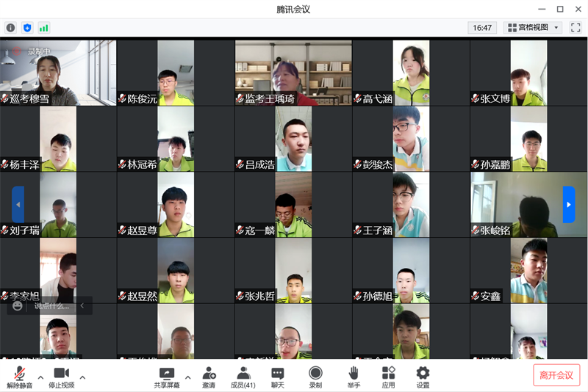Viewport: 588px width, 392px height.
Task: Select 赵昱然 video tile
Action: click(x=176, y=271)
